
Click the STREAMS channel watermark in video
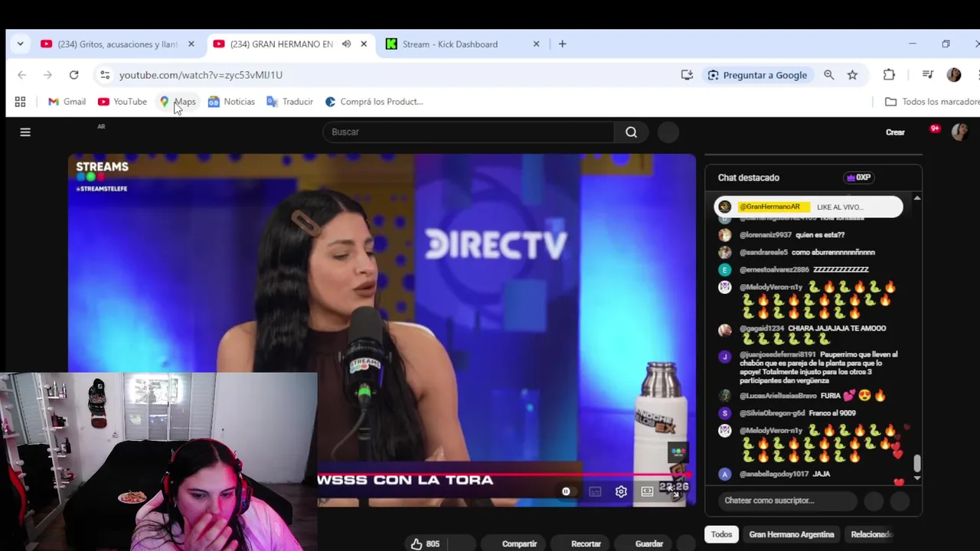(102, 176)
